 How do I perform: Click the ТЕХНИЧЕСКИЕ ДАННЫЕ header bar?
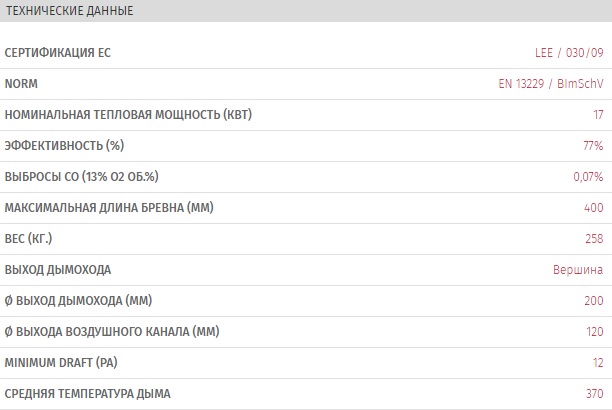306,11
